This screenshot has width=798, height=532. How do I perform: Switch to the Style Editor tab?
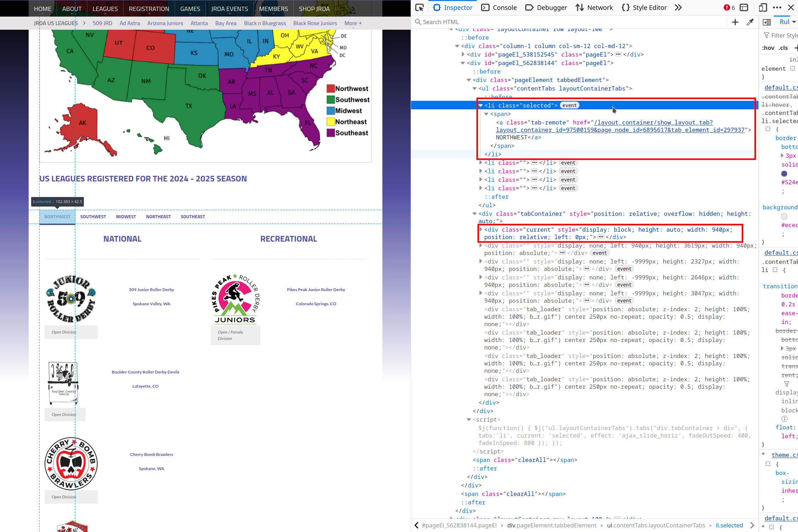tap(644, 8)
